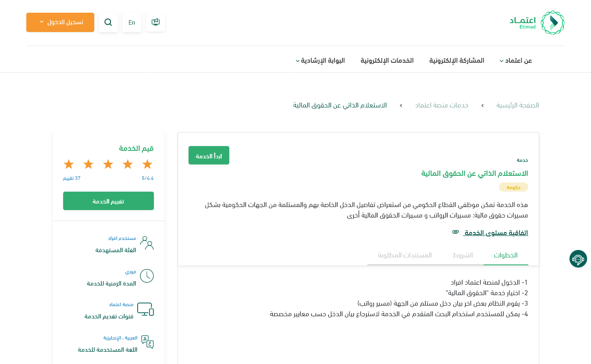Click the leftmost rating star
Screen dimensions: 591x364
[68, 164]
